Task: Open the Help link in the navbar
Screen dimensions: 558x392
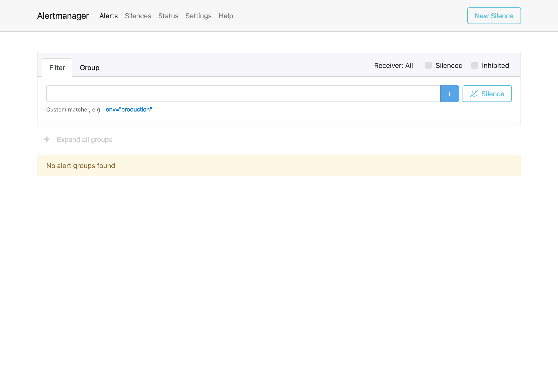Action: [226, 16]
